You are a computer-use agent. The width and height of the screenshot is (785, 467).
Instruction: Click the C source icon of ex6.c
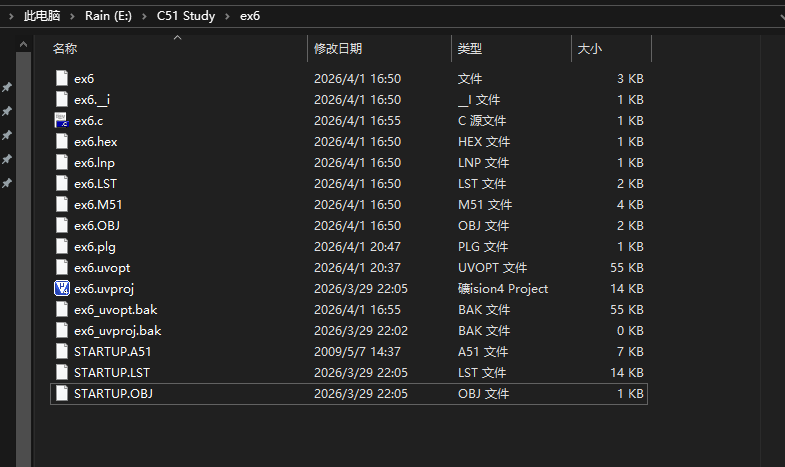click(x=62, y=120)
